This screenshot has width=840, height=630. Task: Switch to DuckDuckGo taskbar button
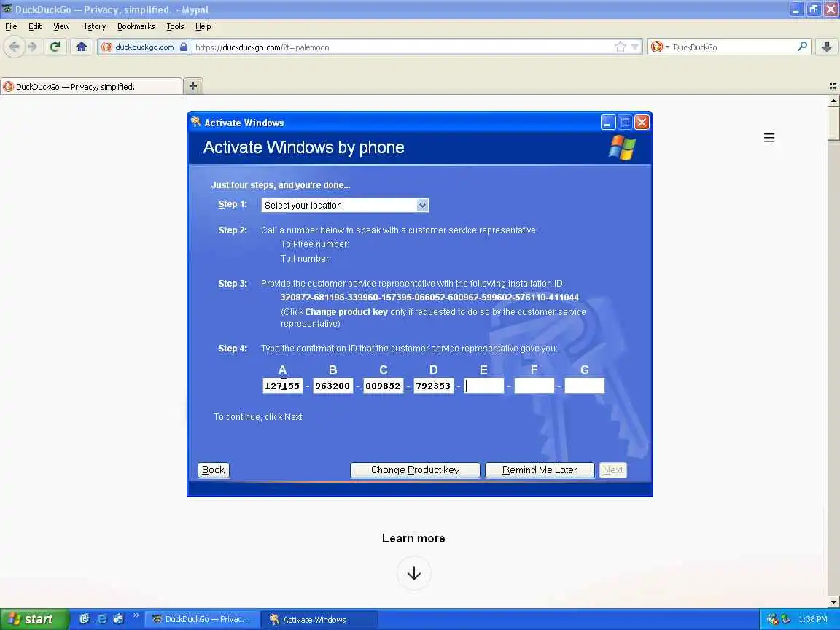(203, 619)
